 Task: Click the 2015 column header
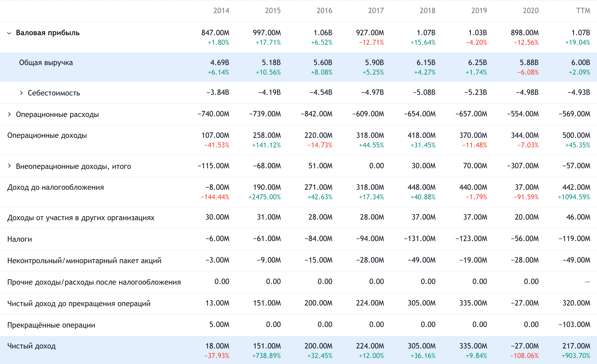tap(273, 11)
